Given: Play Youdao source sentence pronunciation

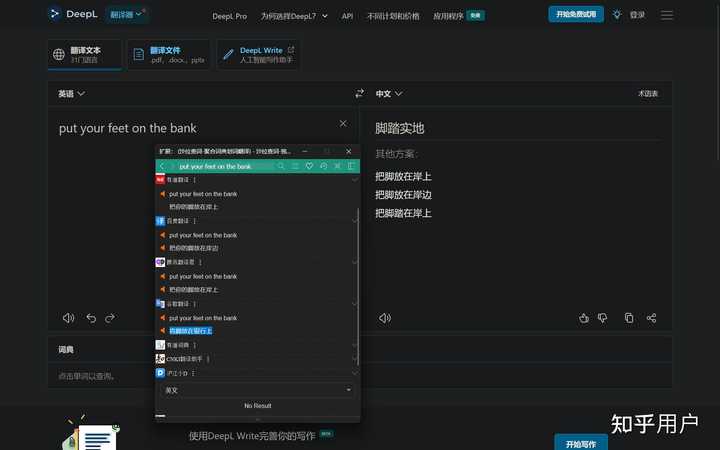Looking at the screenshot, I should click(x=163, y=194).
